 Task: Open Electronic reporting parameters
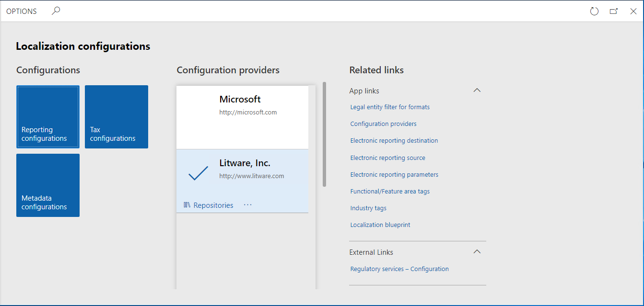(x=394, y=174)
